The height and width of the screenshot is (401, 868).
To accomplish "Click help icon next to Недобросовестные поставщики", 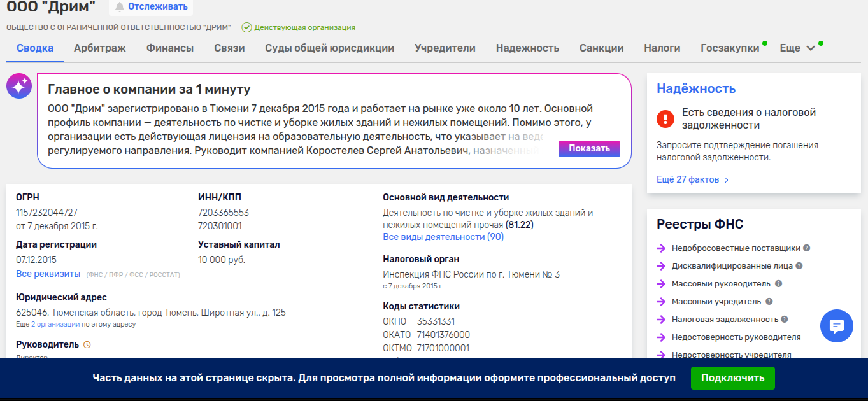I will pos(807,248).
